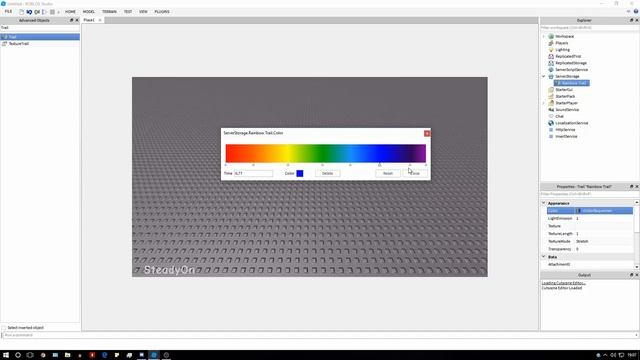Undock the Output panel
640x360 pixels.
631,275
